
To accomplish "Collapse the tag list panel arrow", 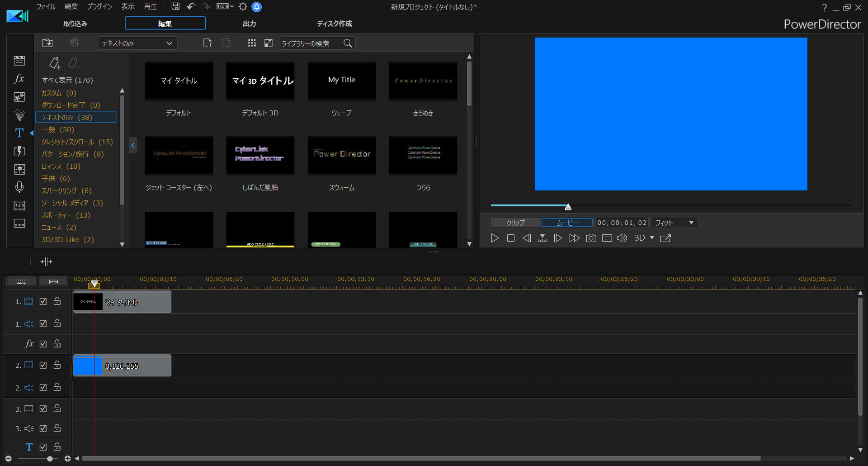I will pos(133,145).
